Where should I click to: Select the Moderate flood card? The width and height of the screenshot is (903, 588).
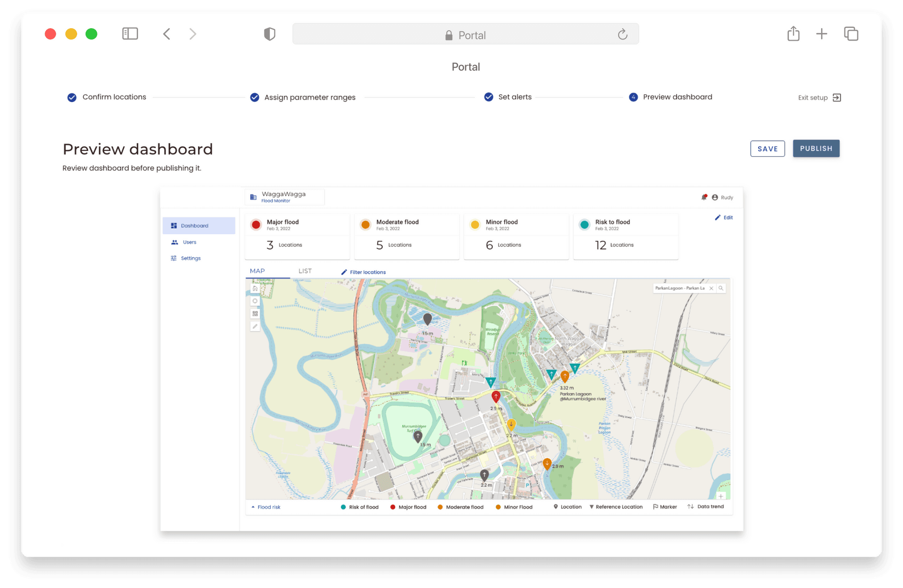coord(407,236)
